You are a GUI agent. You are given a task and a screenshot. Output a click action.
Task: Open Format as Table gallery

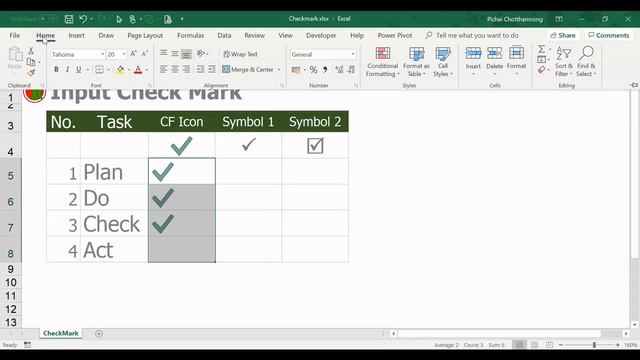click(416, 62)
